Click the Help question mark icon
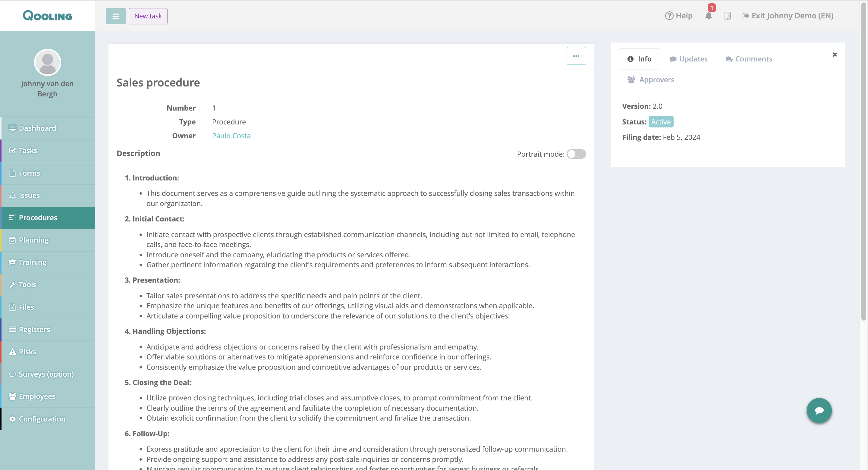 click(669, 16)
